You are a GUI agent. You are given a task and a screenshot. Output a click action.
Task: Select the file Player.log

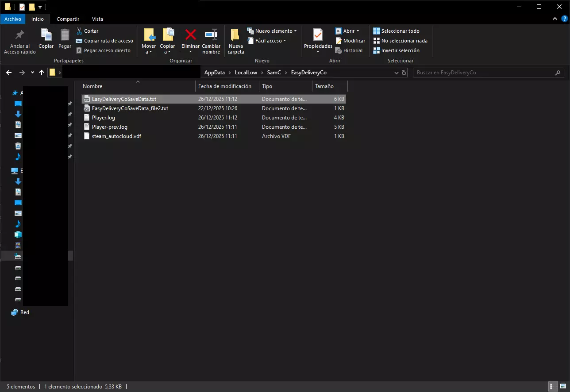click(104, 118)
